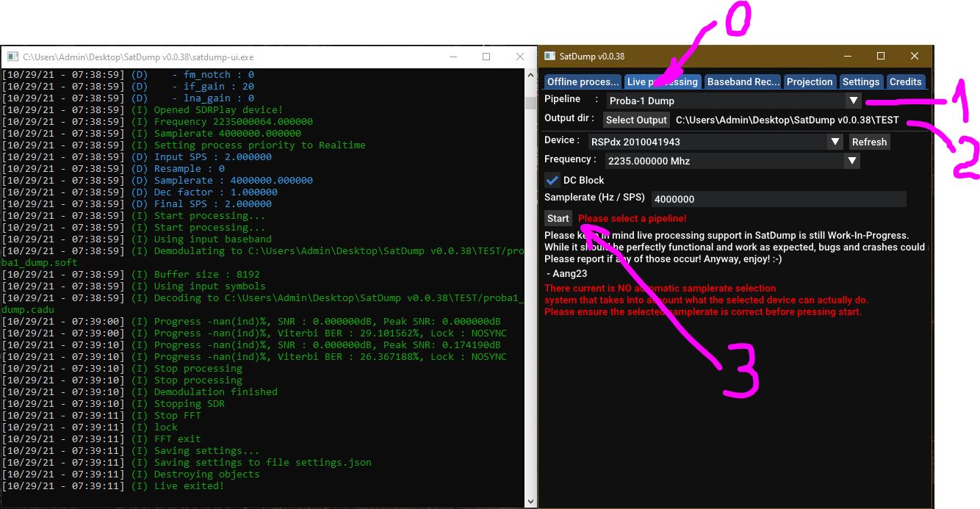Open the Device dropdown arrow

click(835, 142)
